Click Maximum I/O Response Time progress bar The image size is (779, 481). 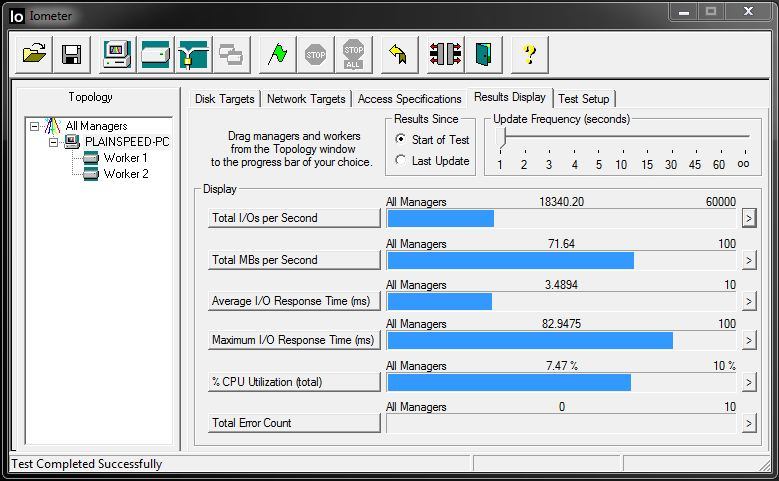pos(561,341)
